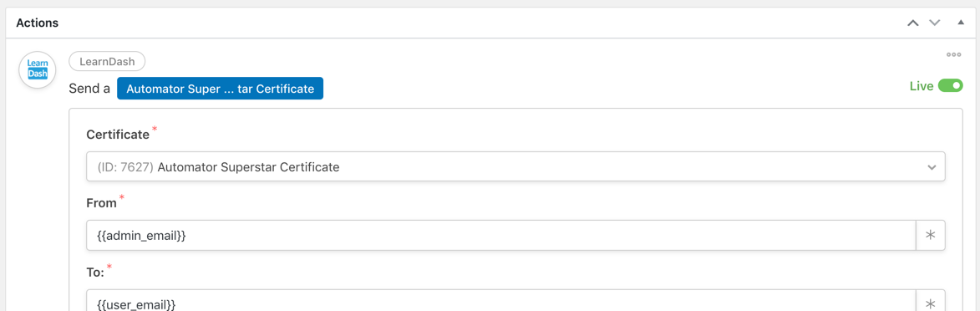
Task: Move the Actions panel down
Action: click(934, 23)
